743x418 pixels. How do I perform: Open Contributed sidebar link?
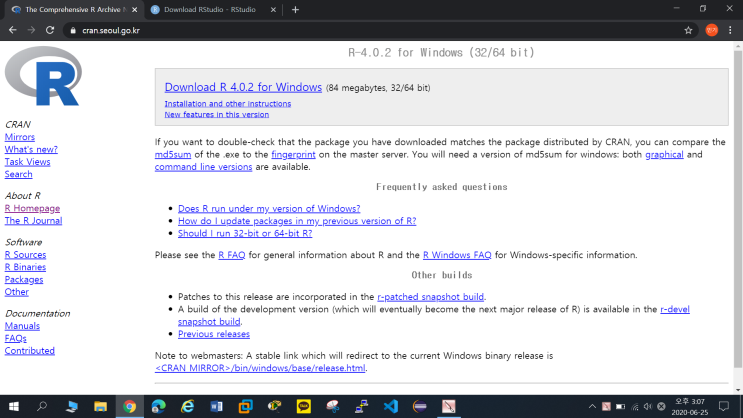(x=30, y=350)
